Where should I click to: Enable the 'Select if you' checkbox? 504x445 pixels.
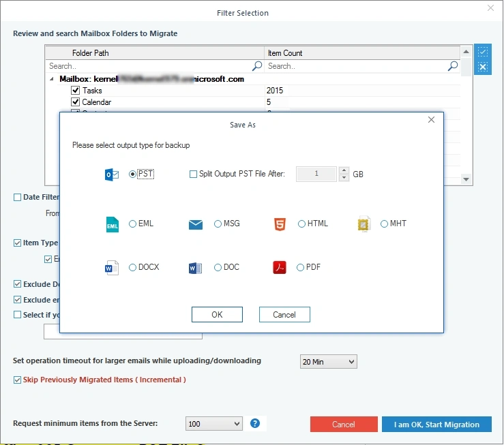(x=17, y=315)
